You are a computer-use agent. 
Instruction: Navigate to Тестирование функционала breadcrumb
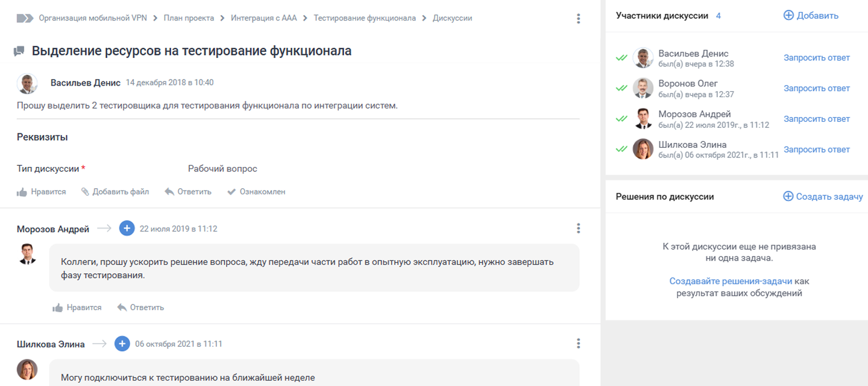click(x=365, y=18)
